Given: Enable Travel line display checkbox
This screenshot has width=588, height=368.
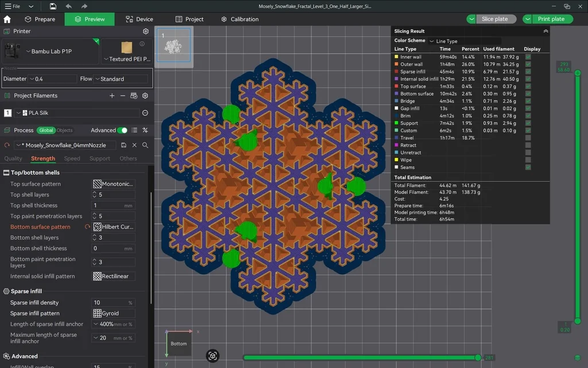Looking at the screenshot, I should pyautogui.click(x=528, y=138).
